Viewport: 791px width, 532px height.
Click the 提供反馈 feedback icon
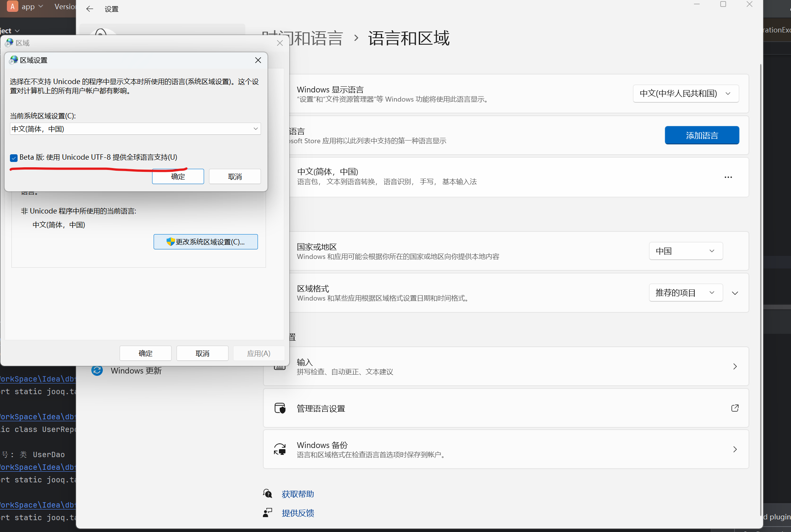coord(267,513)
